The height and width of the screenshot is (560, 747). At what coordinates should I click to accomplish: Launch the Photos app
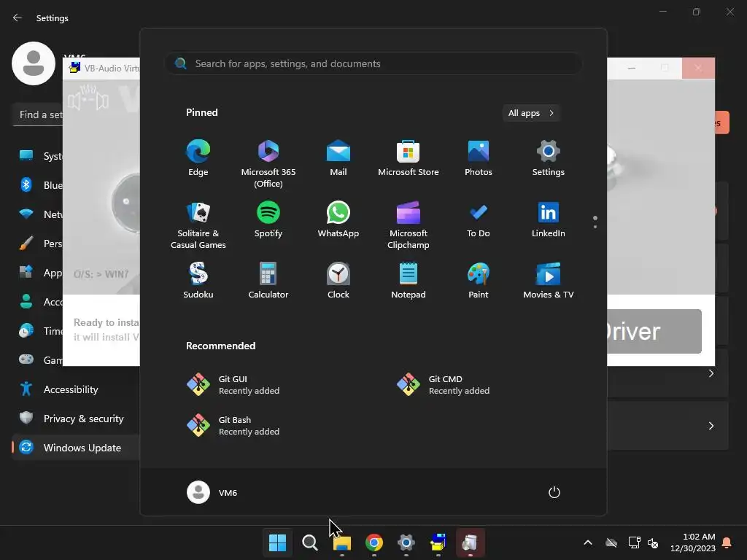click(479, 158)
